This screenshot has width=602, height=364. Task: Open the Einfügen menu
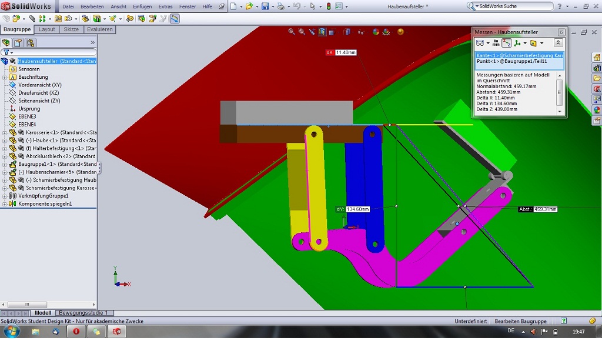[x=142, y=6]
